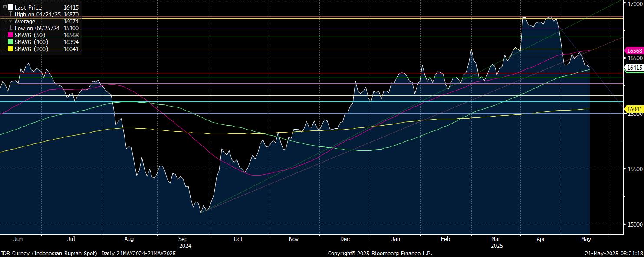
Task: Click the High marker icon in legend
Action: 10,14
